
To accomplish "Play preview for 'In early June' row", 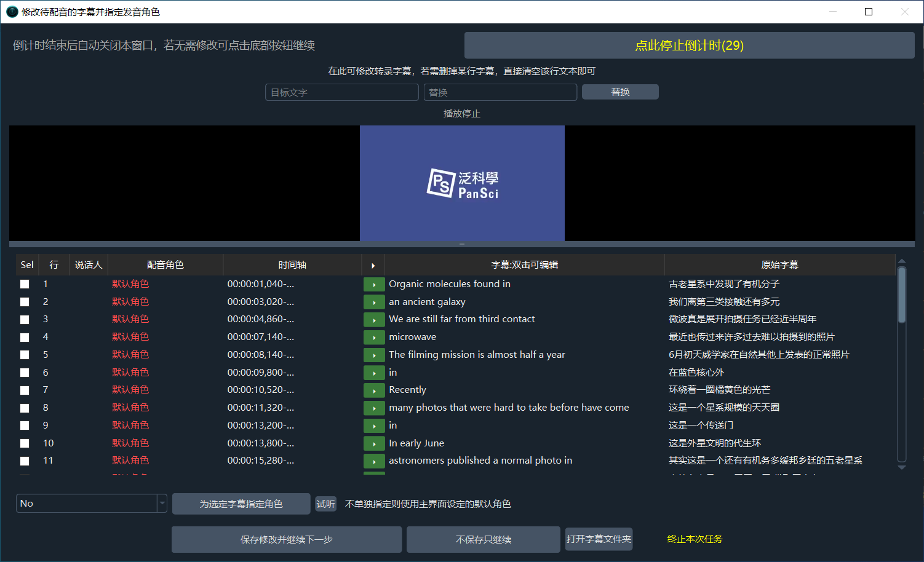I will [374, 443].
